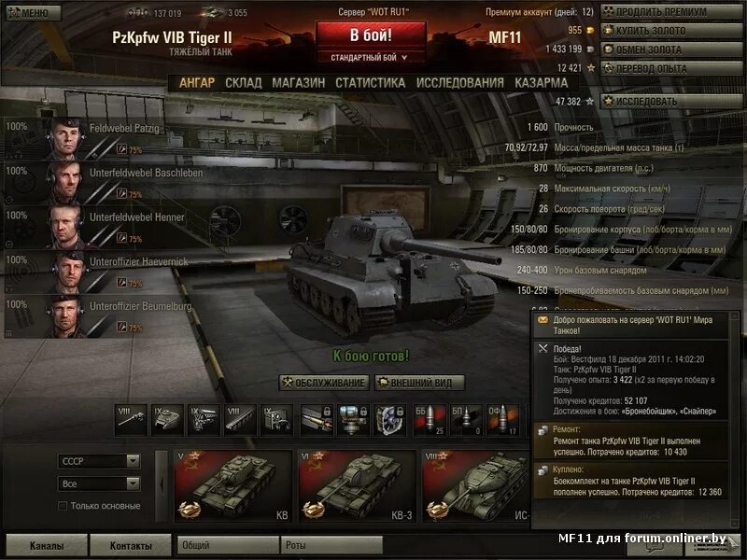Image resolution: width=747 pixels, height=560 pixels.
Task: Open the locked ventilation equipment slot
Action: (x=390, y=420)
